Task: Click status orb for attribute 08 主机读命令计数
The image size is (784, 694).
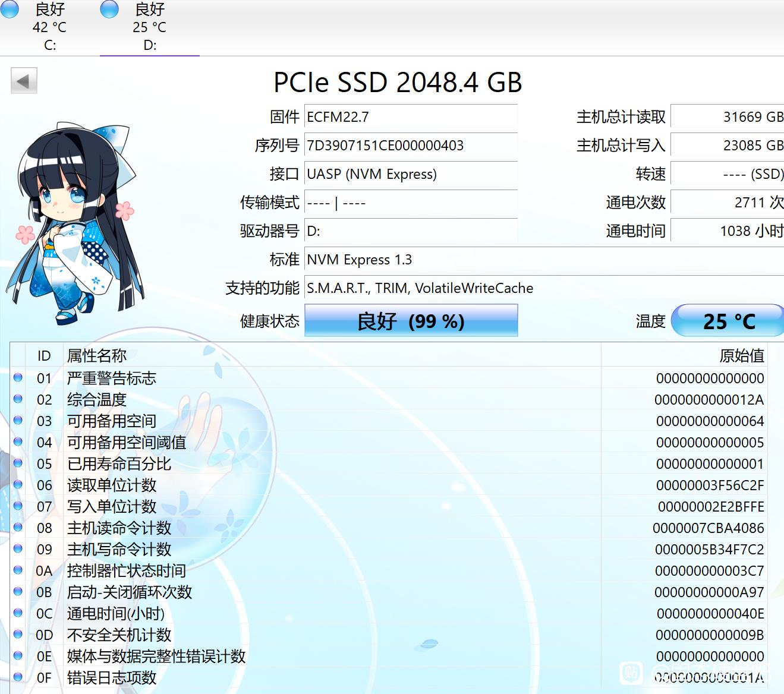Action: (18, 528)
